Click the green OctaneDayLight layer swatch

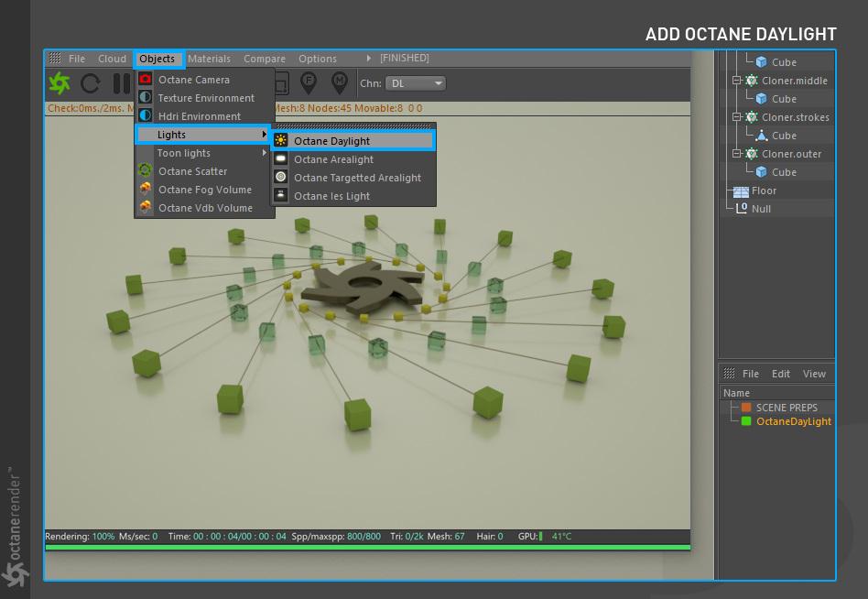745,420
